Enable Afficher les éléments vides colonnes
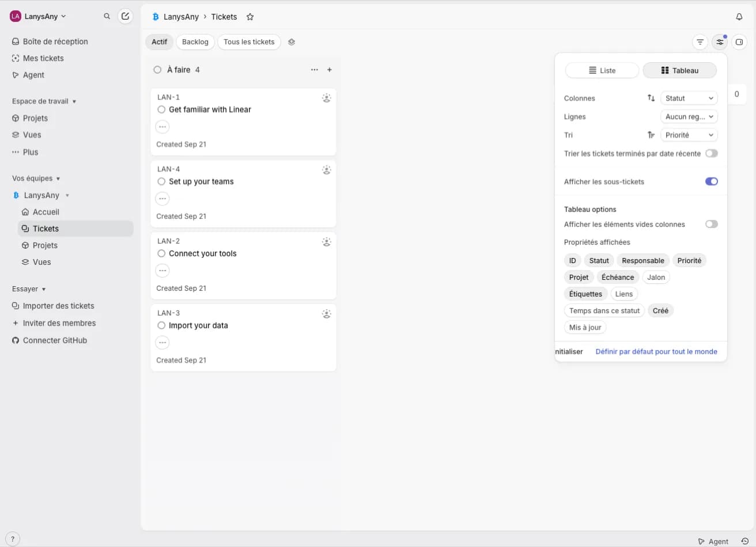 click(x=712, y=224)
